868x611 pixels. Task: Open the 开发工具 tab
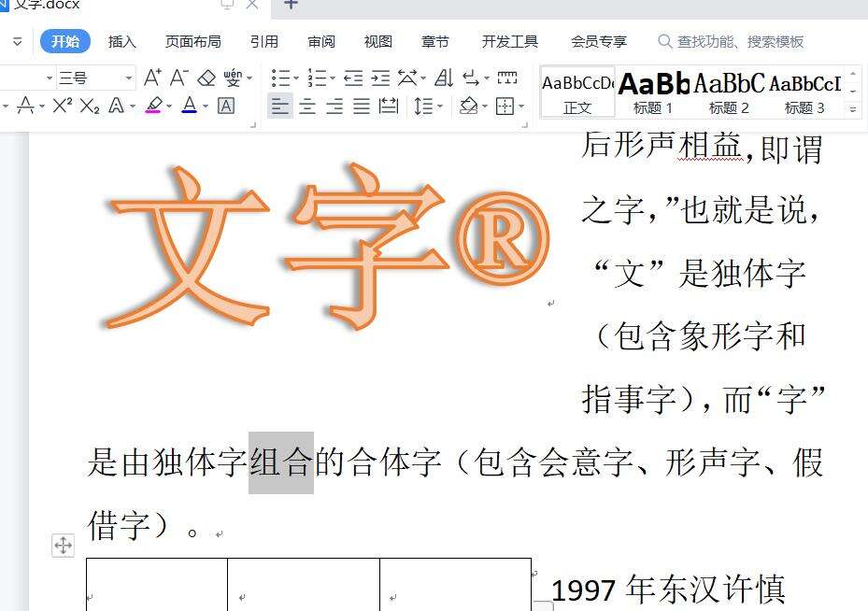[x=510, y=41]
